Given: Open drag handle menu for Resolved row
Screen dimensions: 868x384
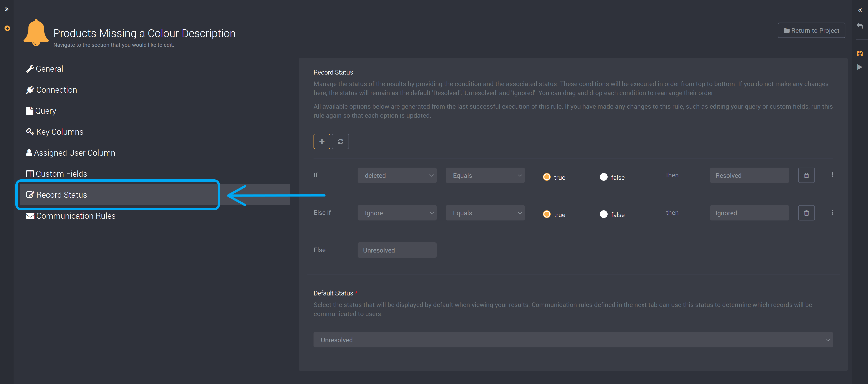Looking at the screenshot, I should [832, 175].
